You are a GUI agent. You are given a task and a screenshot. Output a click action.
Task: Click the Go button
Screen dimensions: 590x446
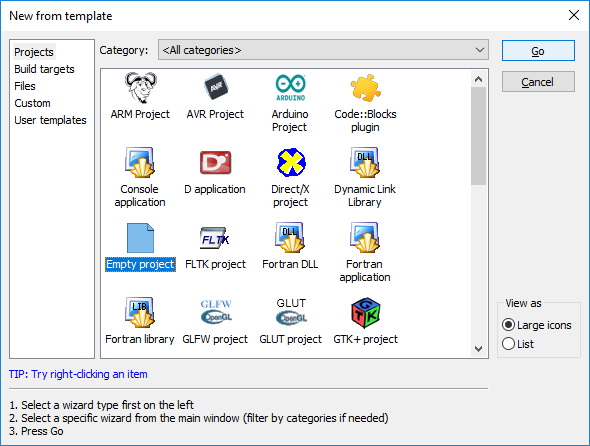tap(538, 51)
